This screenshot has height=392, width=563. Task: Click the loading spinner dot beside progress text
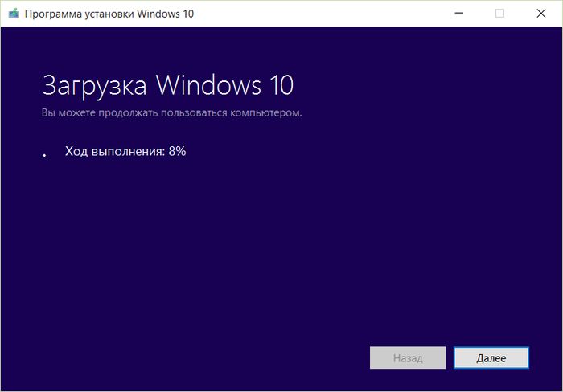coord(44,154)
